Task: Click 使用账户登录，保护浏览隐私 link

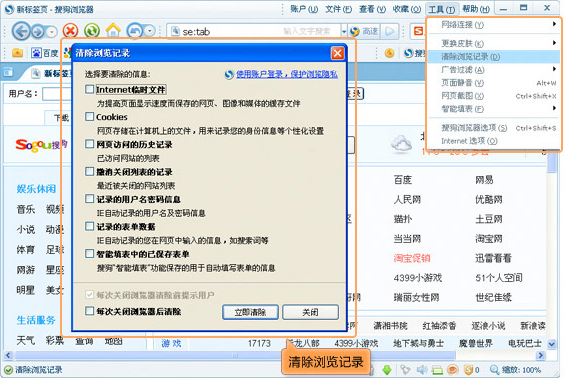Action: click(287, 74)
